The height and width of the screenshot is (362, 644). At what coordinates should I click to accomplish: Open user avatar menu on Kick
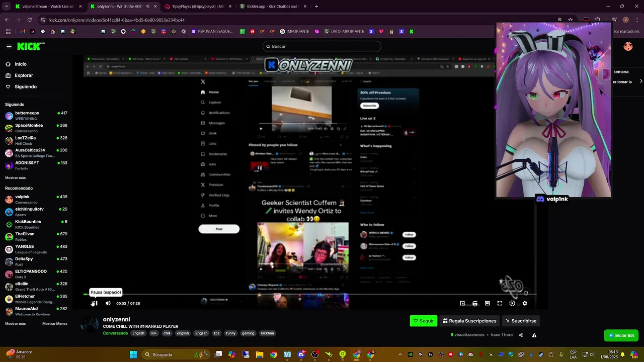[x=628, y=46]
